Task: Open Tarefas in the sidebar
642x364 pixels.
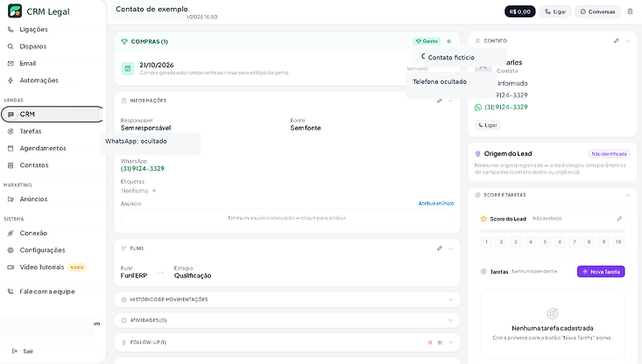Action: click(x=31, y=131)
